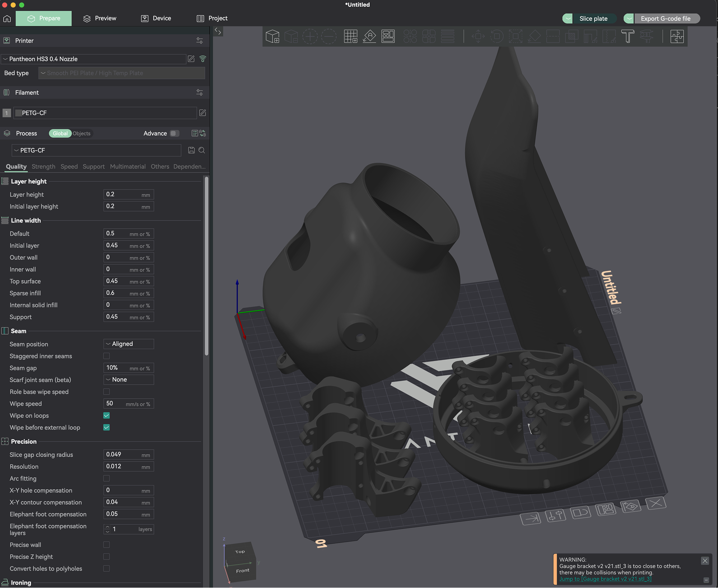Image resolution: width=718 pixels, height=588 pixels.
Task: Select the Rotate tool icon
Action: pyautogui.click(x=497, y=36)
